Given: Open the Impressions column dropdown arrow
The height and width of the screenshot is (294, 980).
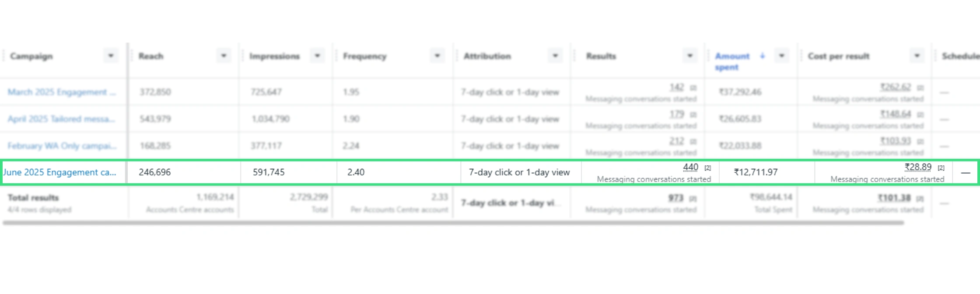Looking at the screenshot, I should [317, 56].
